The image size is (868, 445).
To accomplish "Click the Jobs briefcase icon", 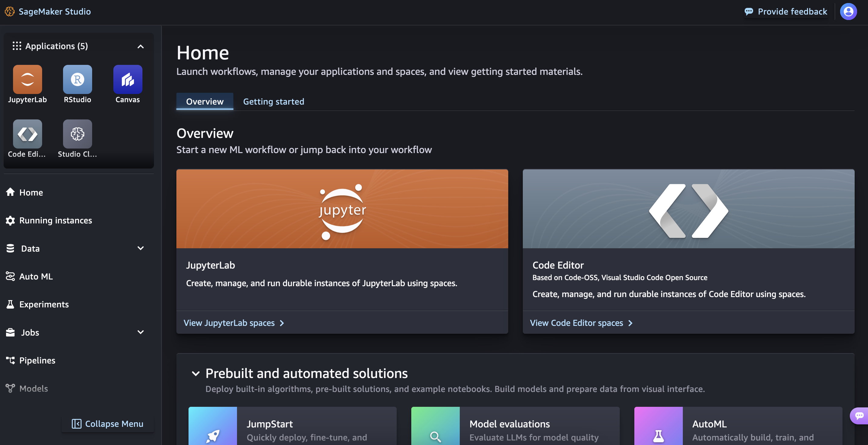I will [10, 332].
